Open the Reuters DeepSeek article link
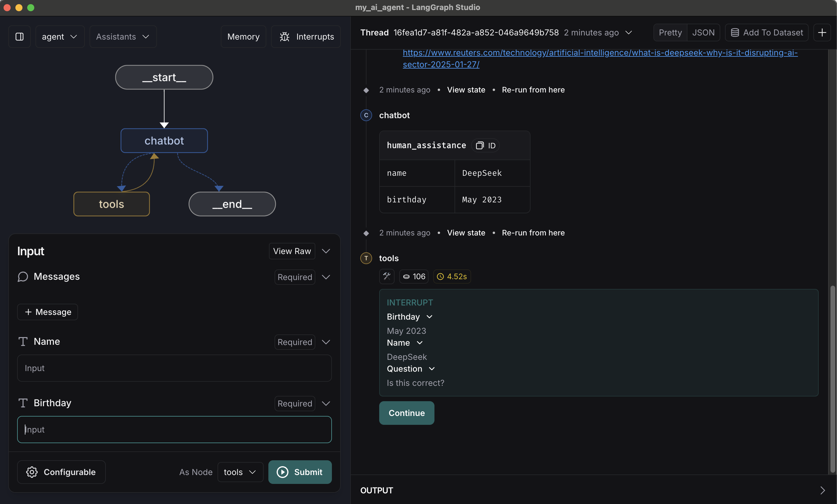837x504 pixels. pyautogui.click(x=600, y=53)
